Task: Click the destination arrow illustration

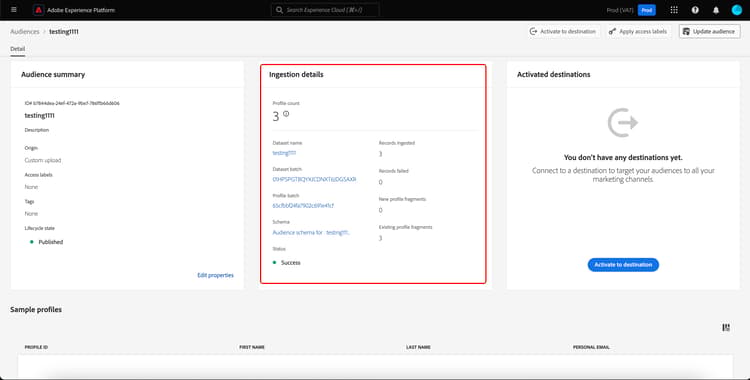Action: [623, 123]
